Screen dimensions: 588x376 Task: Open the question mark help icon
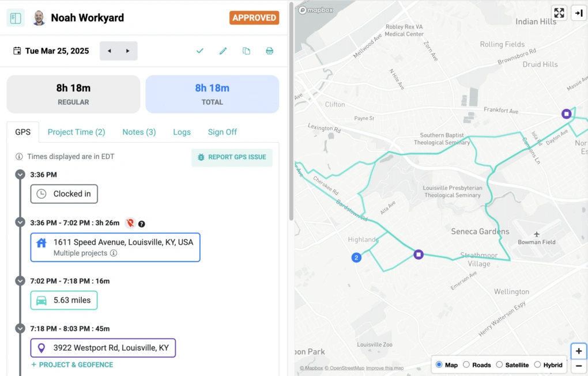(x=141, y=224)
